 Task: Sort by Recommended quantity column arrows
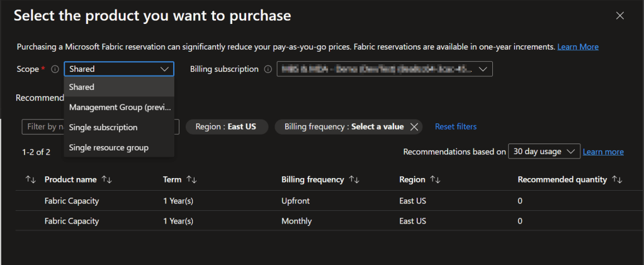[x=617, y=180]
